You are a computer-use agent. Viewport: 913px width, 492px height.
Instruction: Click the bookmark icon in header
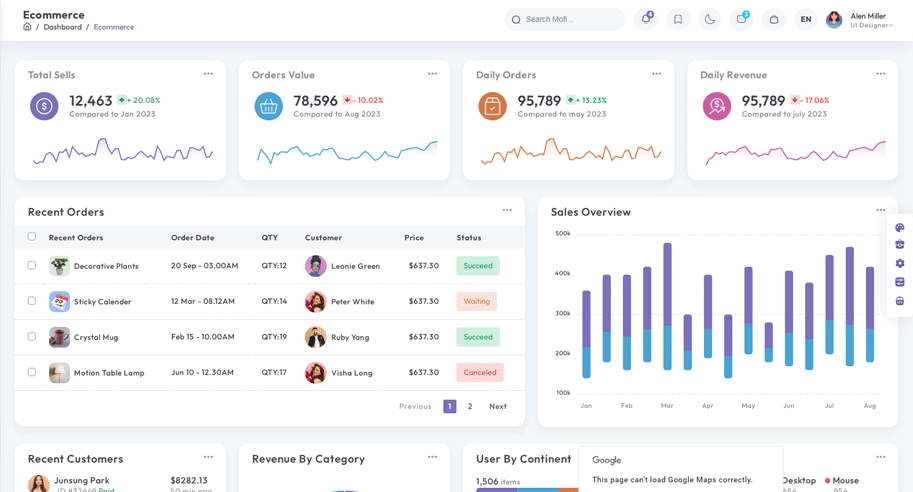[678, 19]
